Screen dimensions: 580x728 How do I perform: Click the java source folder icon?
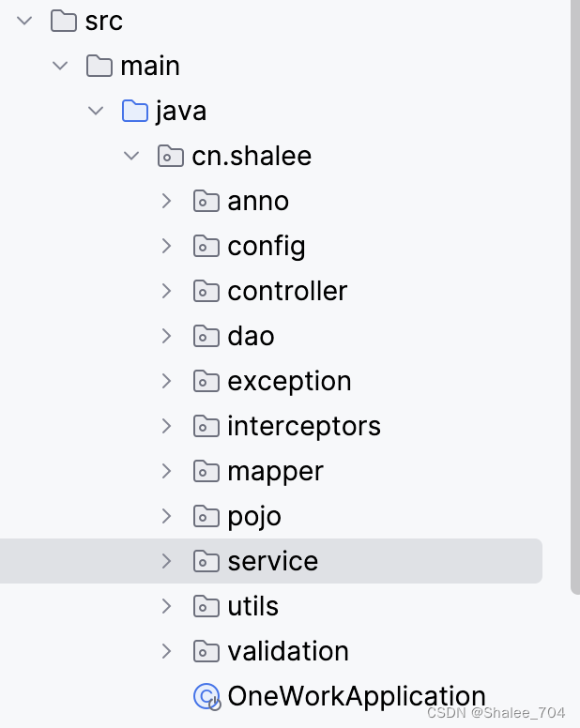click(x=135, y=111)
